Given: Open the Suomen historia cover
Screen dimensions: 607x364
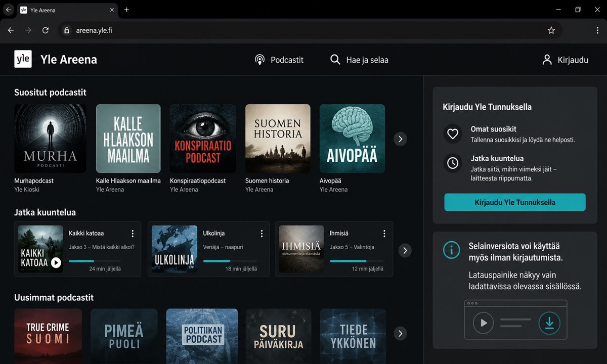Looking at the screenshot, I should click(x=278, y=139).
